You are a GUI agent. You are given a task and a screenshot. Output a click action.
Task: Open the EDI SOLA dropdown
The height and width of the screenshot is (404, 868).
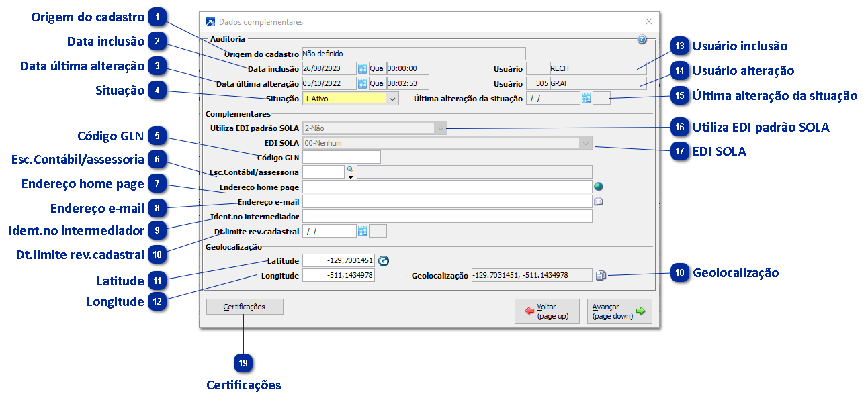586,143
